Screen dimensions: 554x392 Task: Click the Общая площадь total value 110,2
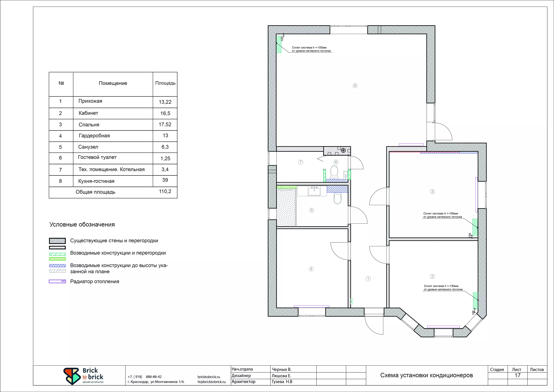[x=165, y=191]
